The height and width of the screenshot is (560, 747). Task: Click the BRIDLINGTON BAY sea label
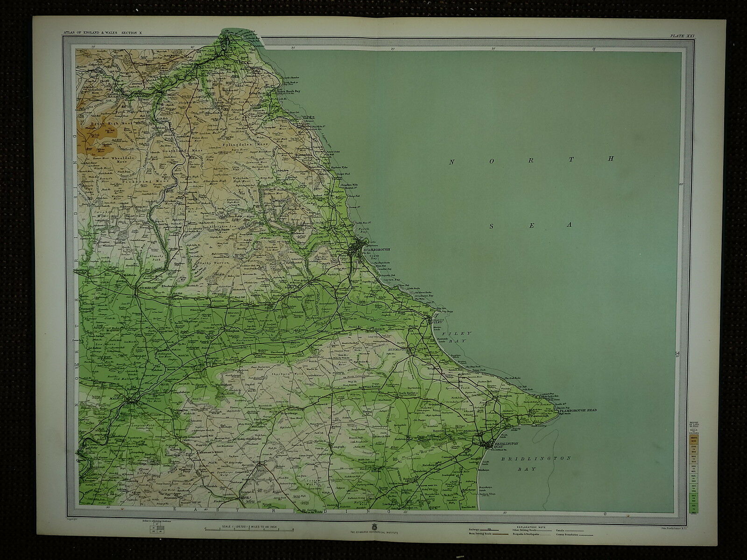pos(536,463)
